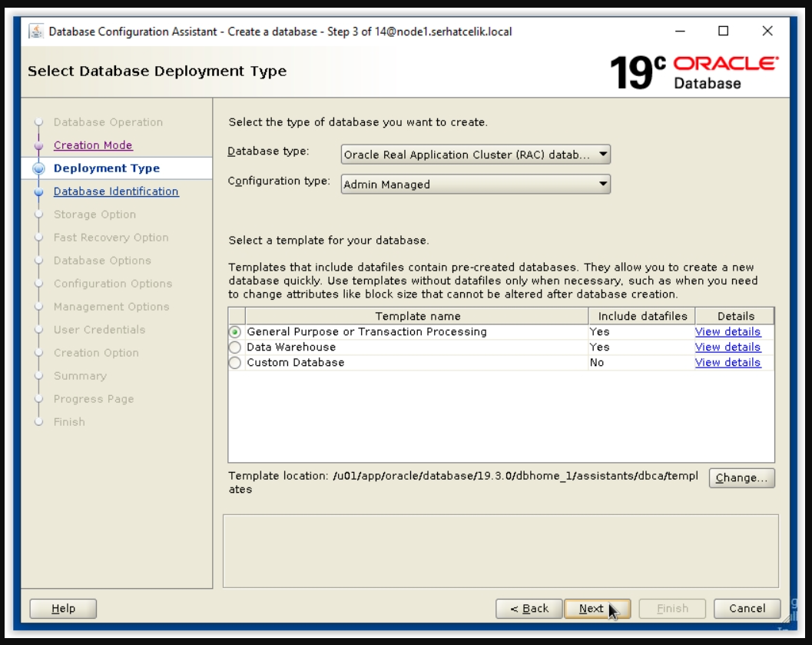Proceed with the Next button
The height and width of the screenshot is (645, 812).
[597, 608]
